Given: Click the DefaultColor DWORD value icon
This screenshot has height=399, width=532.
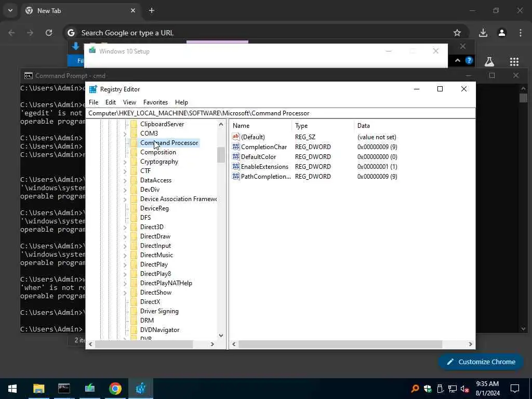Looking at the screenshot, I should [236, 156].
